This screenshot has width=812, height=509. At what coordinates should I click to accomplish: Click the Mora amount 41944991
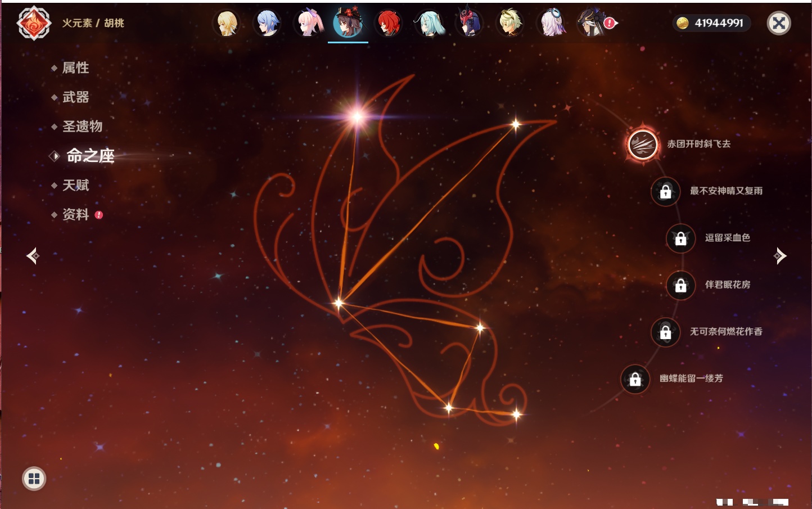pos(719,23)
